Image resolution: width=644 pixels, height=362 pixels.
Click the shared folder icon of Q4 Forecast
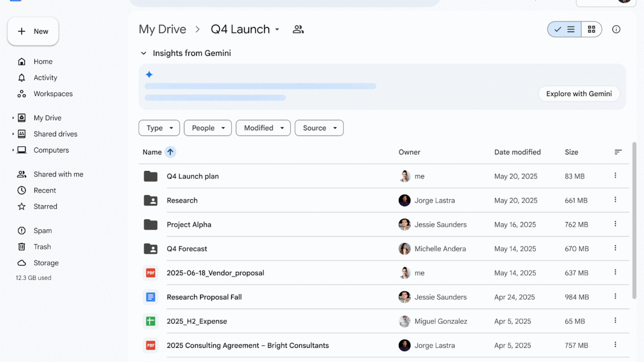click(150, 248)
